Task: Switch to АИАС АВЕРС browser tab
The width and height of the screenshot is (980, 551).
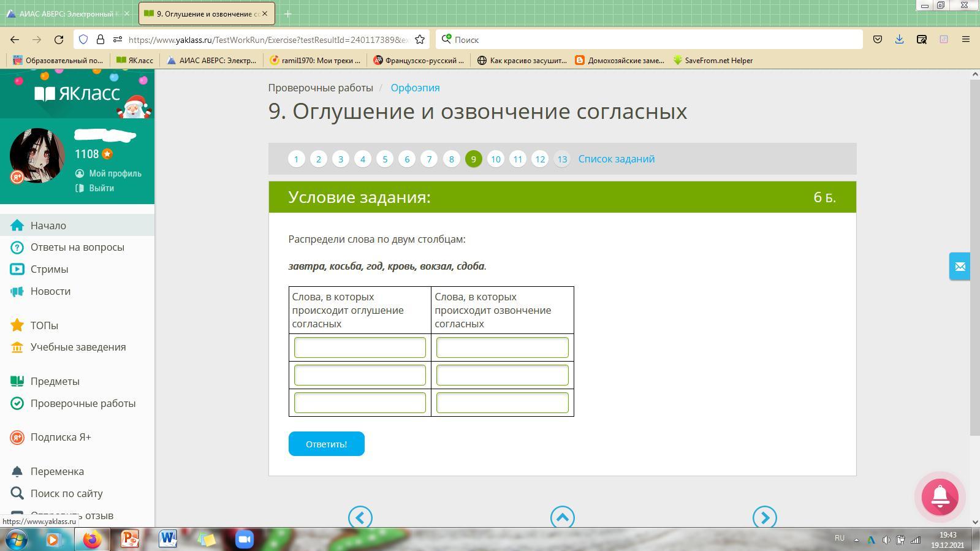Action: coord(67,13)
